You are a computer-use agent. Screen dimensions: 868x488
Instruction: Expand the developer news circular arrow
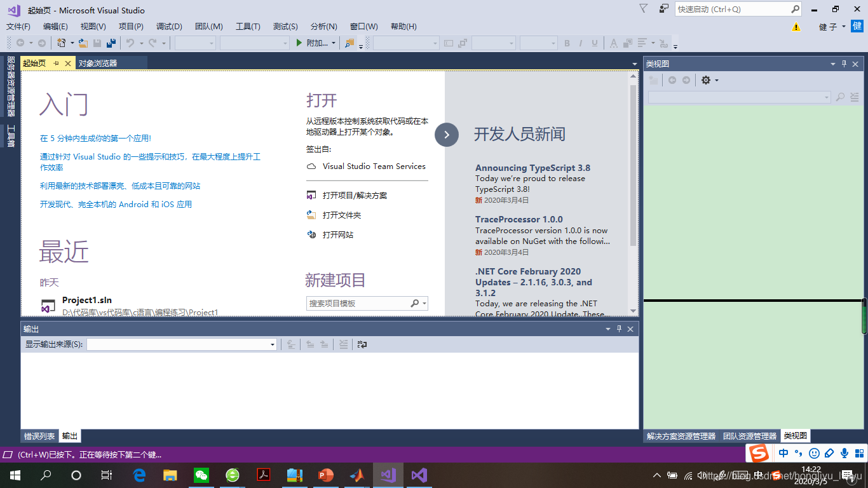click(x=447, y=135)
